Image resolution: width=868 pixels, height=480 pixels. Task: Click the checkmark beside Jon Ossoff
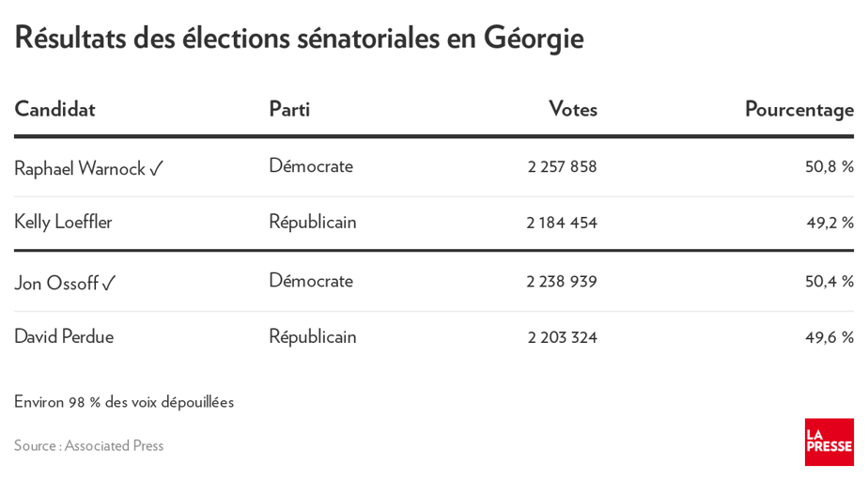coord(109,284)
